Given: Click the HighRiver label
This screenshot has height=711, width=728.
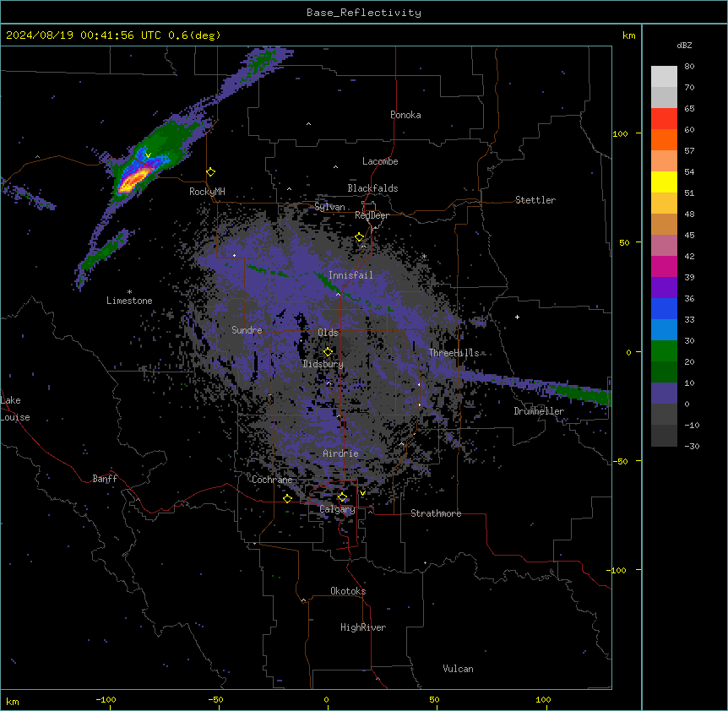Looking at the screenshot, I should (363, 627).
